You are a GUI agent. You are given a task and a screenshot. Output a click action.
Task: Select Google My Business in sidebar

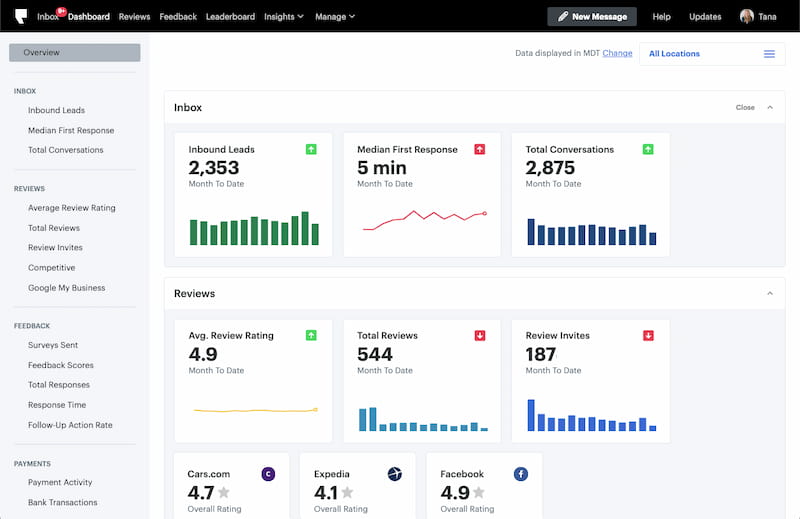click(66, 287)
